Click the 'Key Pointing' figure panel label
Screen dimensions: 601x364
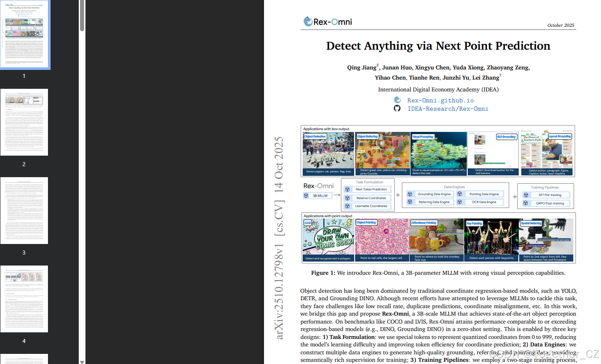tap(474, 223)
